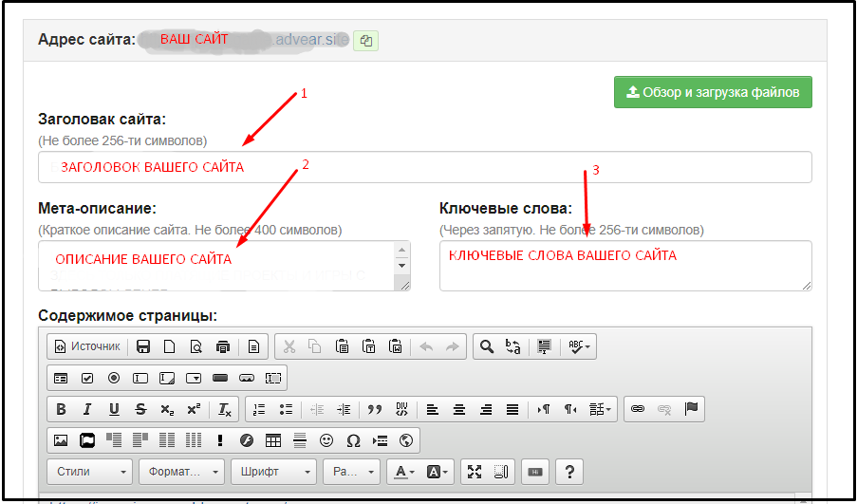This screenshot has height=504, width=857.
Task: Insert a Selection (drop-down) field
Action: tap(194, 379)
